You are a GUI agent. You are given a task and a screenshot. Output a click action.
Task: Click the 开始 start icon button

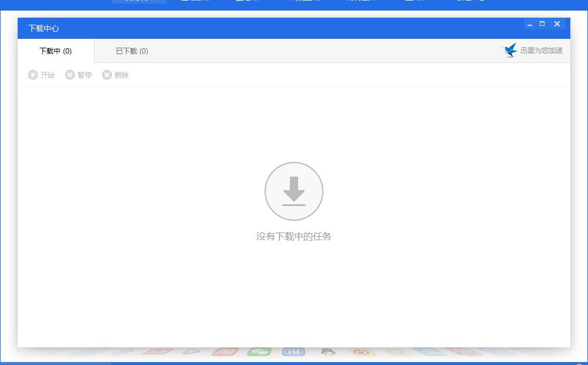coord(33,75)
